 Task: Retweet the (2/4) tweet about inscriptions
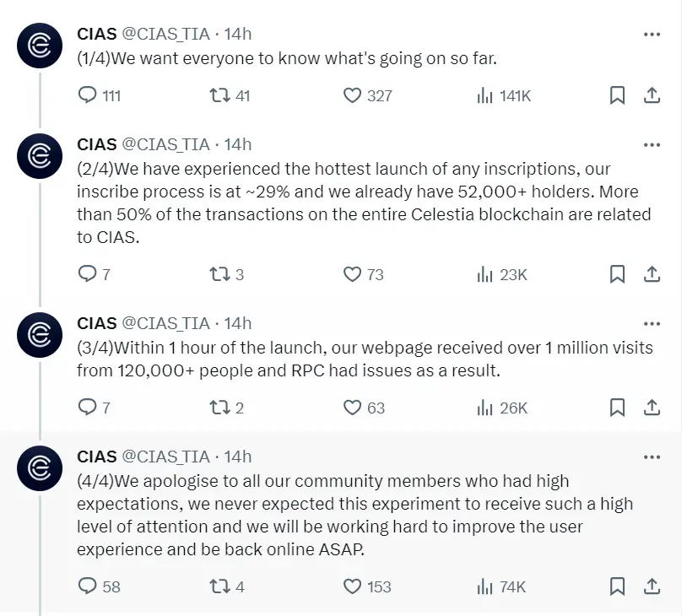click(x=223, y=273)
